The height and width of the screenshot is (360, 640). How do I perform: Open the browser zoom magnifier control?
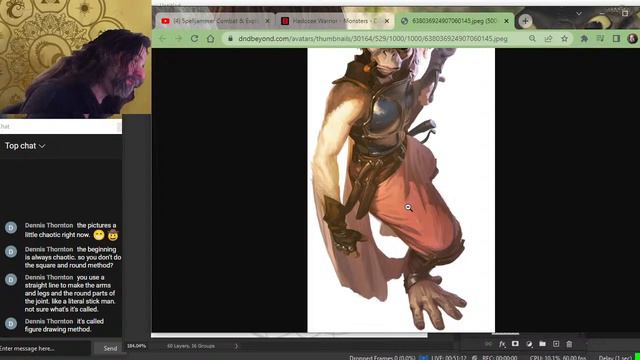click(x=532, y=38)
